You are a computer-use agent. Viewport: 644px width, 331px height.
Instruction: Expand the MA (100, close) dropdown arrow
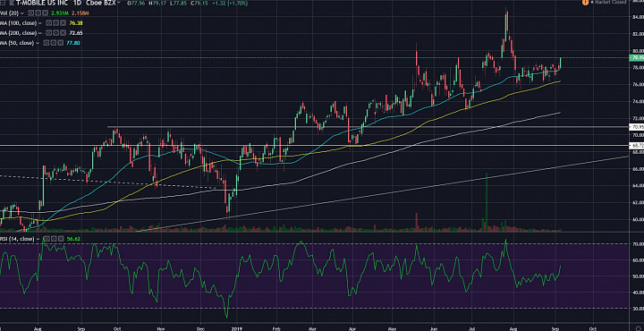[40, 23]
